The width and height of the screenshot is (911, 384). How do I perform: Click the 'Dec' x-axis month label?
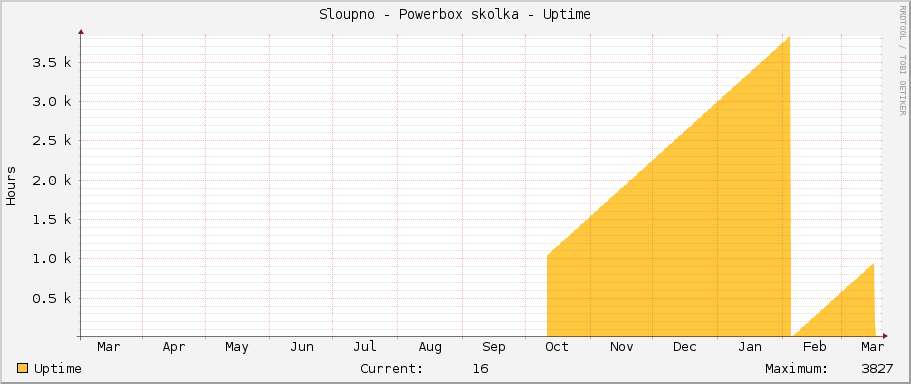coord(684,347)
